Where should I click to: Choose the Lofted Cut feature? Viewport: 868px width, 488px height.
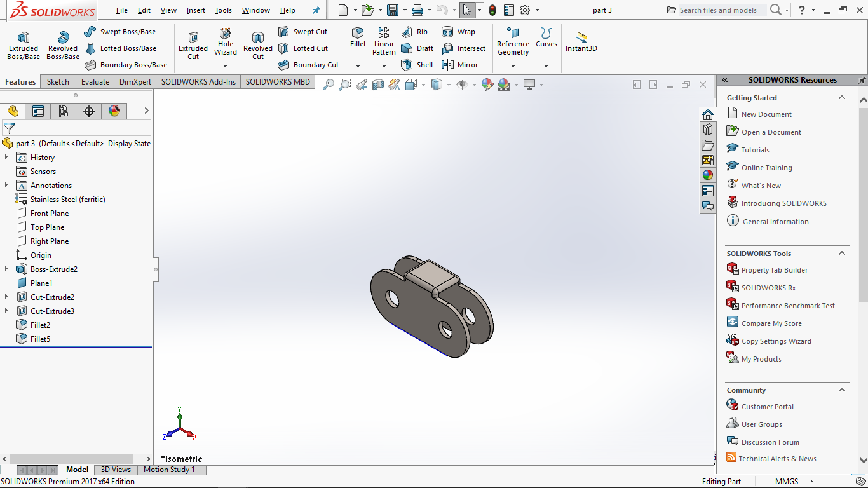tap(303, 48)
